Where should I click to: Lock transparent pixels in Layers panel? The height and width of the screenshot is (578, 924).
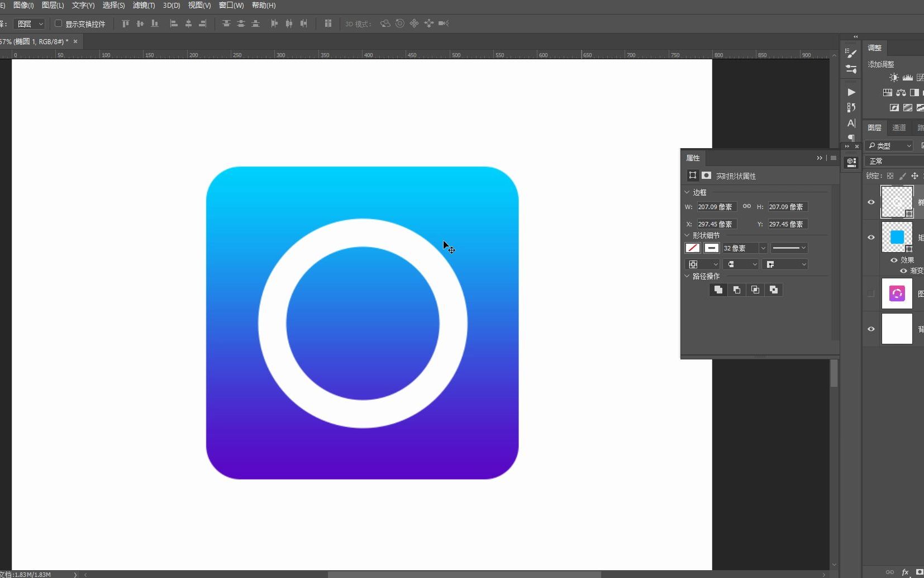coord(890,176)
